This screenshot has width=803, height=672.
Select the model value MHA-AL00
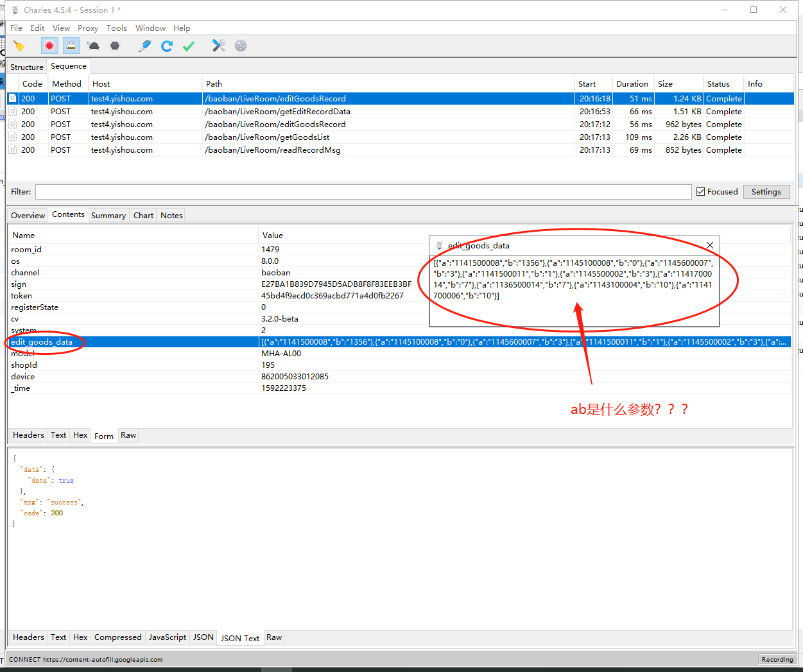(281, 354)
